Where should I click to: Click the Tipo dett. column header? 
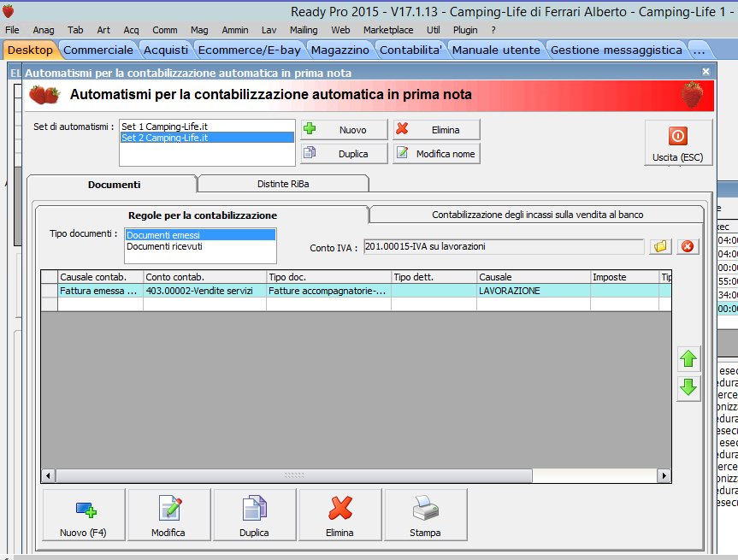[x=434, y=277]
